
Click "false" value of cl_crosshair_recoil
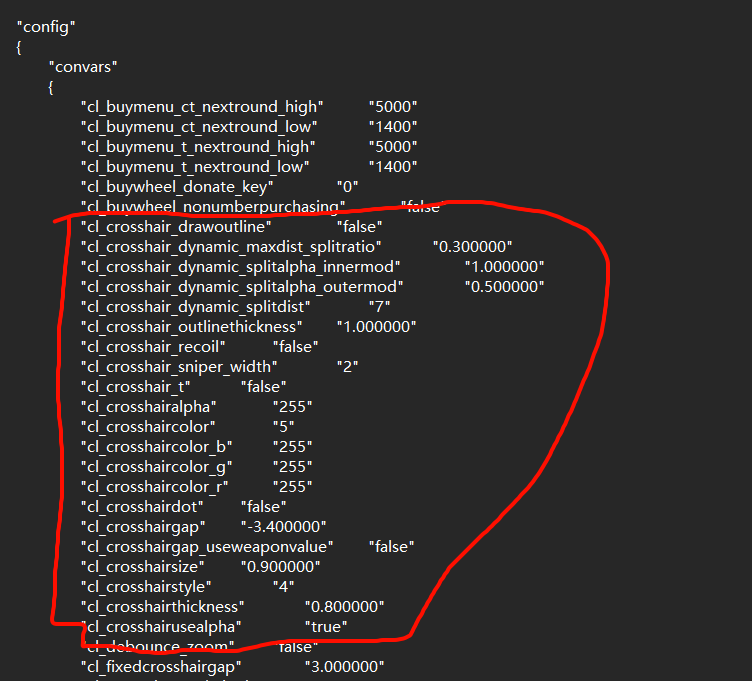tap(295, 347)
